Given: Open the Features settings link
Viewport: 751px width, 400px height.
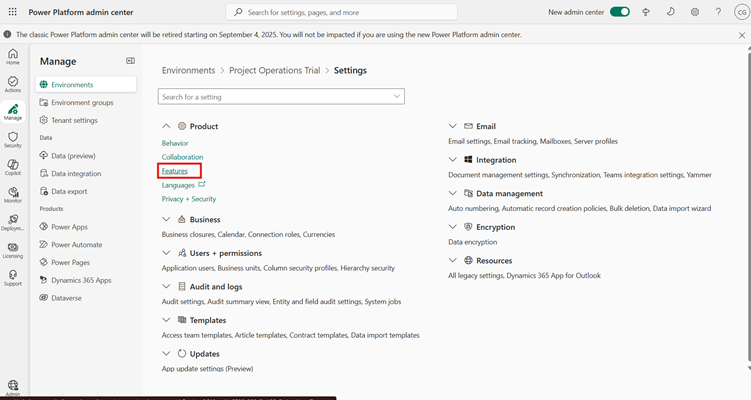Looking at the screenshot, I should click(x=175, y=171).
